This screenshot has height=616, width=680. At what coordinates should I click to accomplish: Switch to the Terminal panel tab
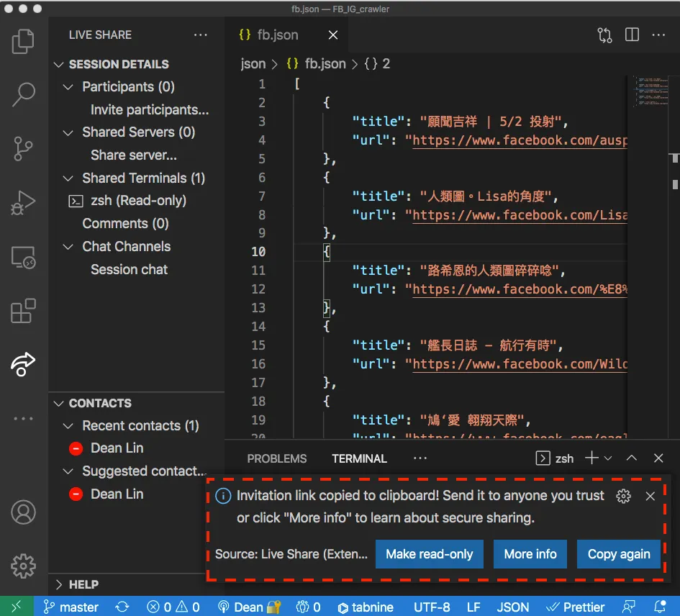click(360, 458)
